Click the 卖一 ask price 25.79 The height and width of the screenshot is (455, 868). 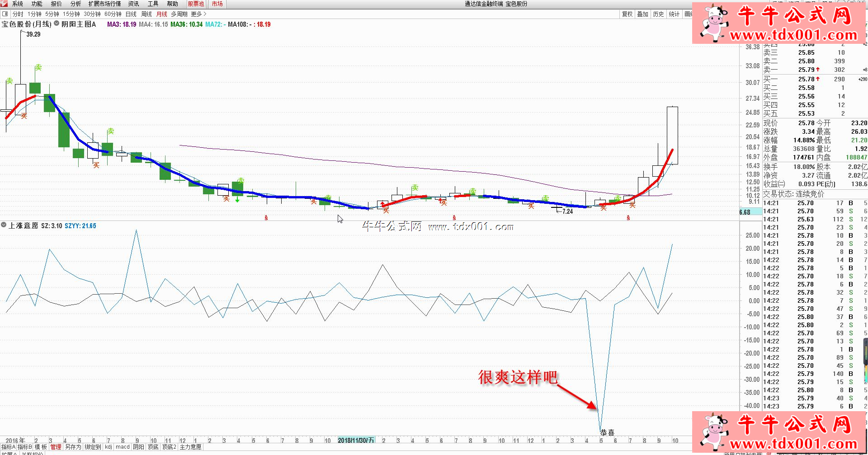[806, 70]
